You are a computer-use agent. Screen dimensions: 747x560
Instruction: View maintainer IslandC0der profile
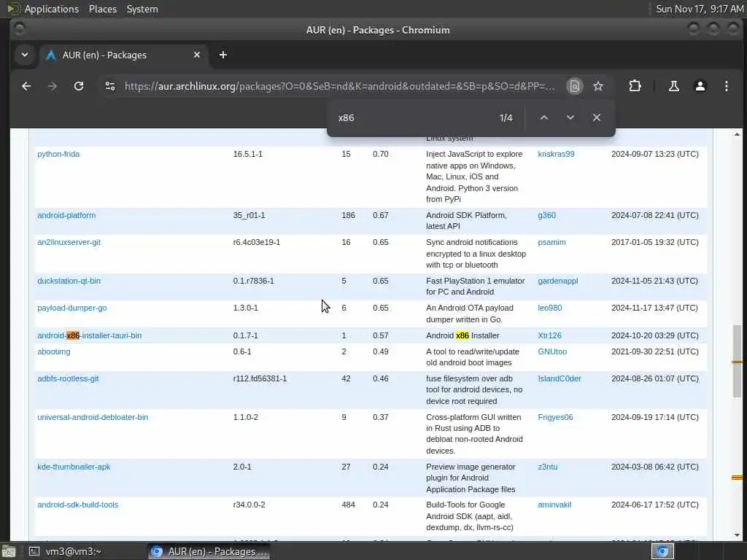click(560, 378)
